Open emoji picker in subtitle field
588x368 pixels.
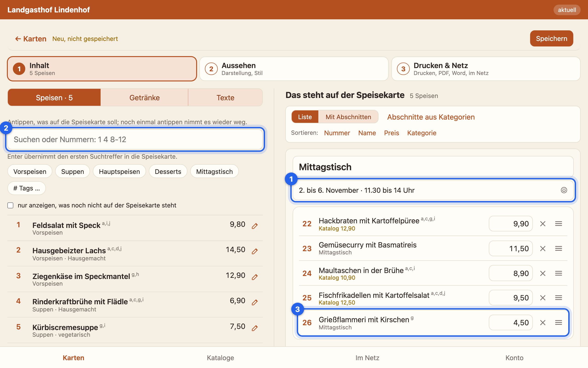(564, 190)
